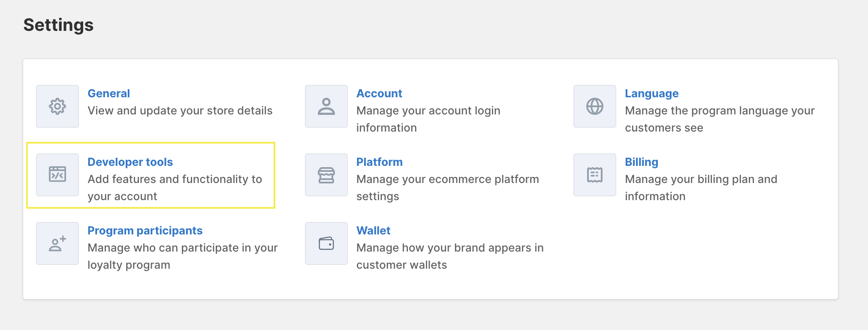The height and width of the screenshot is (330, 868).
Task: Click the Program participants add-person icon
Action: pyautogui.click(x=57, y=243)
